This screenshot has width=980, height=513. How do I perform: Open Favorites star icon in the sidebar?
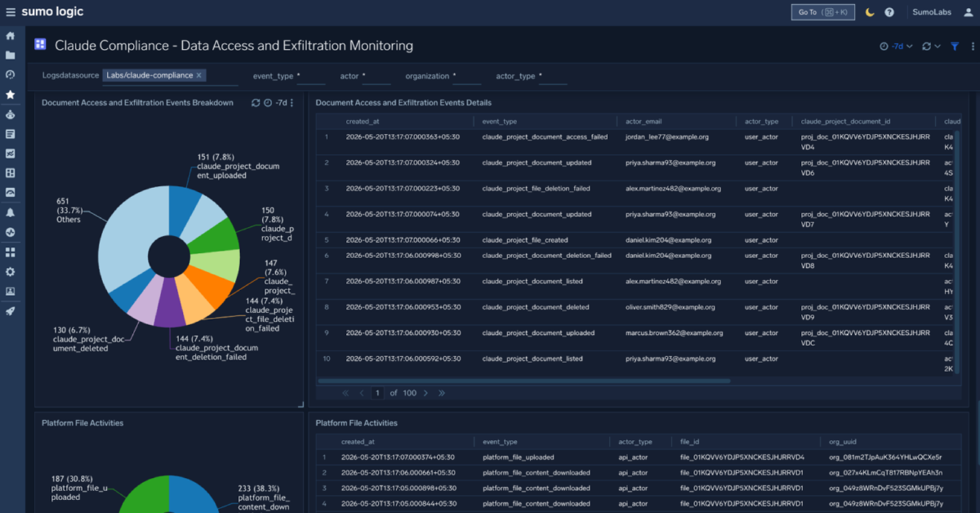pos(10,95)
